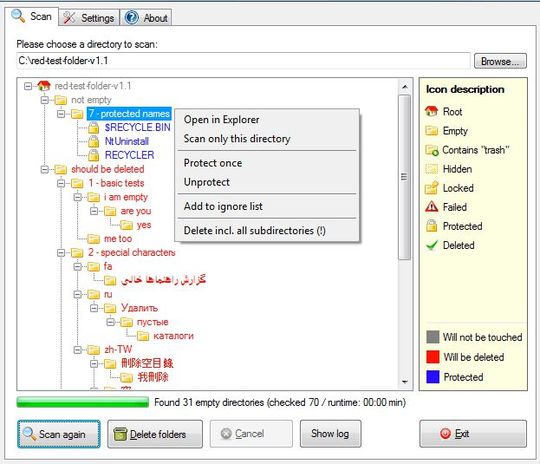This screenshot has width=540, height=464.
Task: Click folder icon beside 'yes'
Action: point(126,225)
